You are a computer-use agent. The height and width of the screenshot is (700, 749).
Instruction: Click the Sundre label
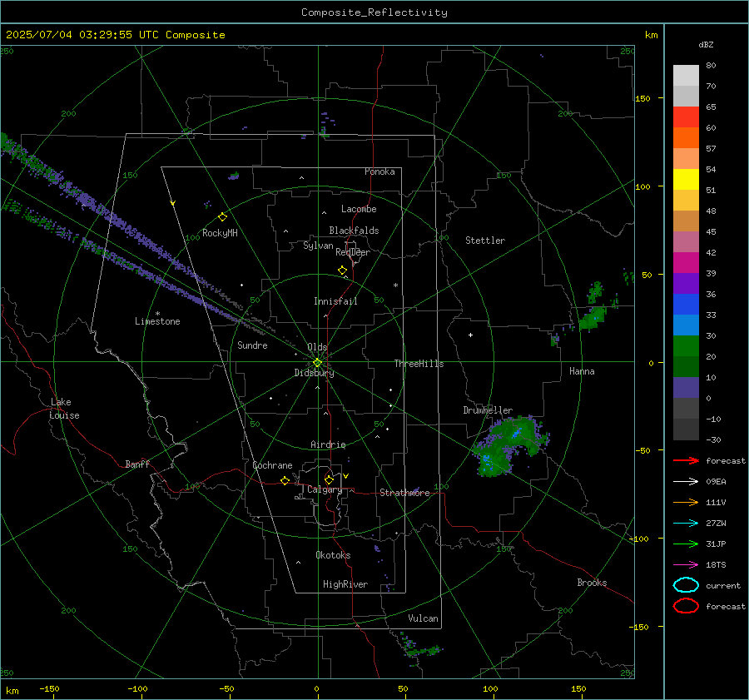tap(252, 345)
